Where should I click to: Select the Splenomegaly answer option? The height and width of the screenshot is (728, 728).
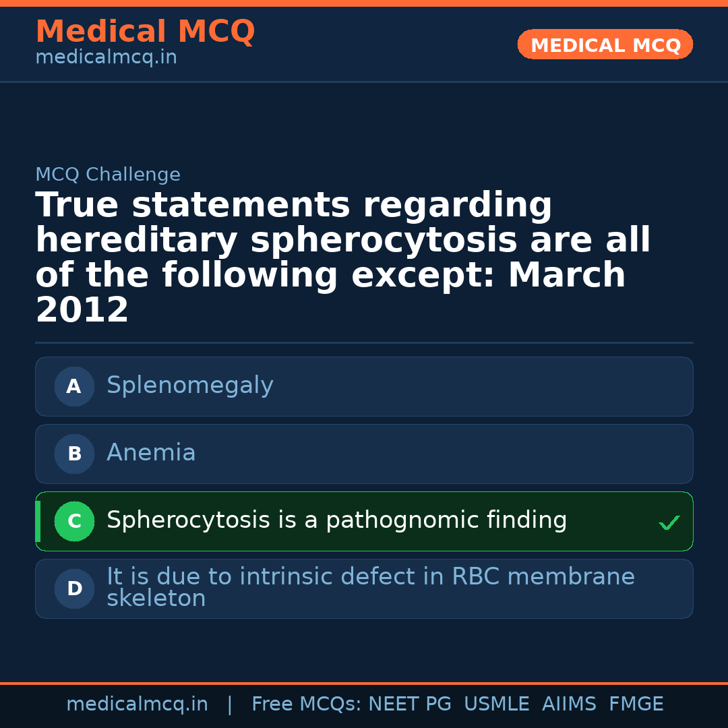click(x=190, y=386)
